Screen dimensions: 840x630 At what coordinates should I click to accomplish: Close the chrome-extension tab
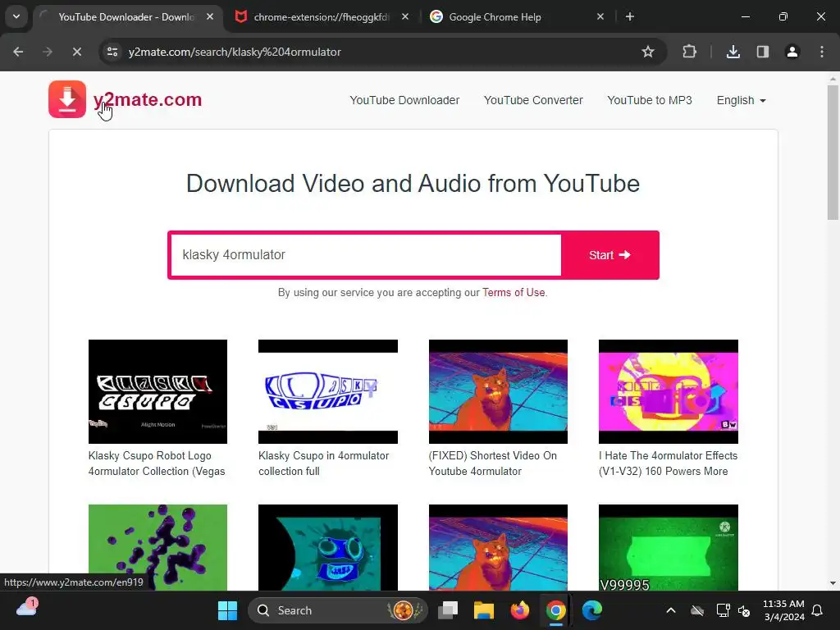coord(405,16)
